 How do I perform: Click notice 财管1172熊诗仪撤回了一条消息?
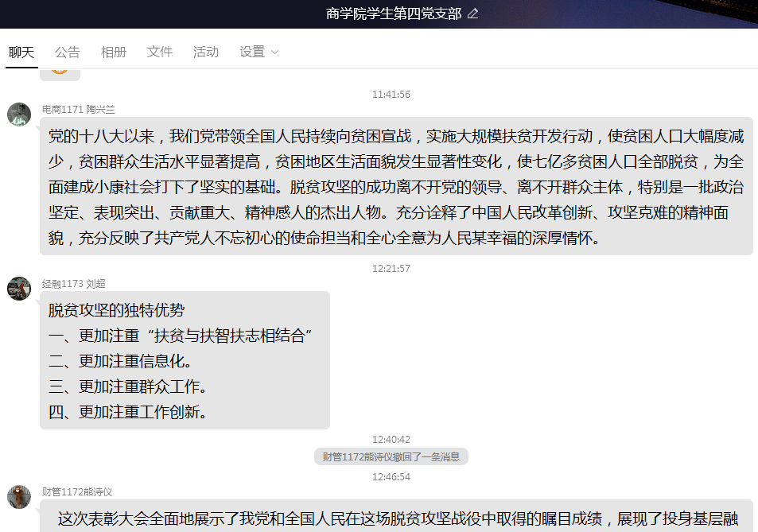click(391, 456)
